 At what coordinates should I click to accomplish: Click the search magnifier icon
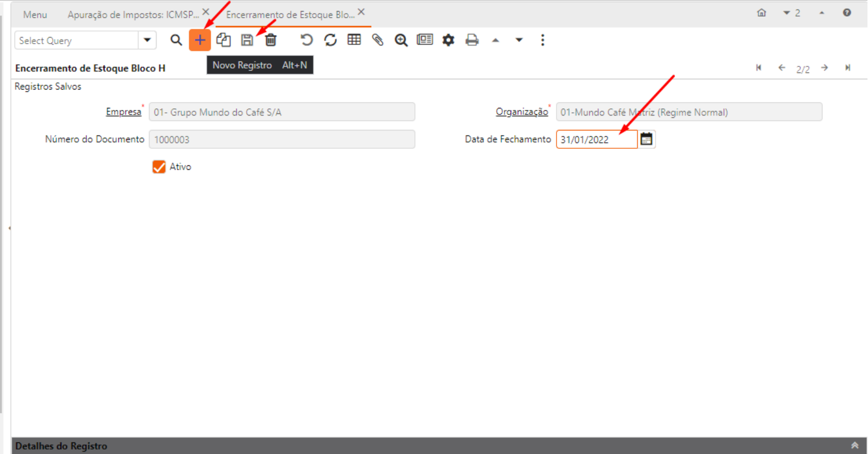pos(176,40)
